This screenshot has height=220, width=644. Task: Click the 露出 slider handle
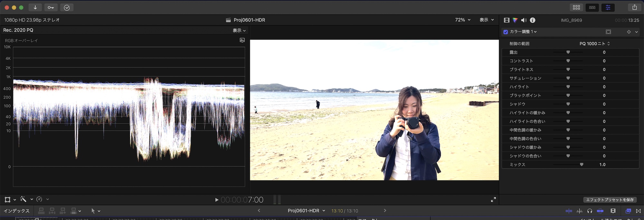click(568, 52)
